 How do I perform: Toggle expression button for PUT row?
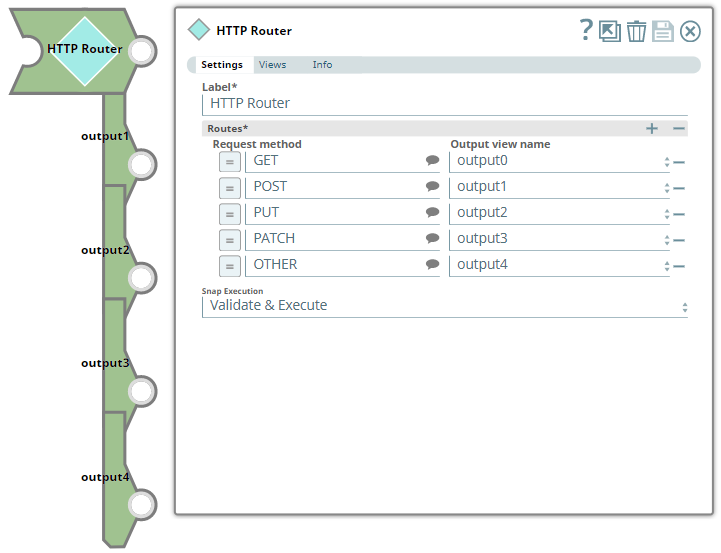click(x=229, y=213)
